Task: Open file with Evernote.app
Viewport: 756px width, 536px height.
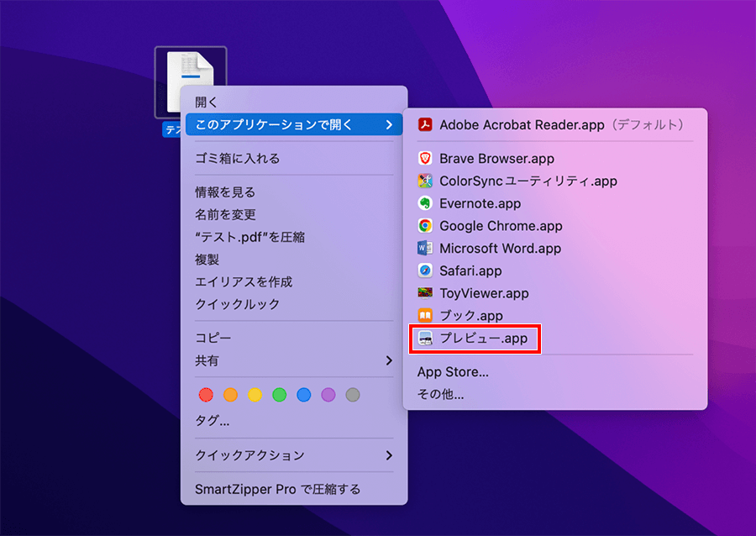Action: pos(555,203)
